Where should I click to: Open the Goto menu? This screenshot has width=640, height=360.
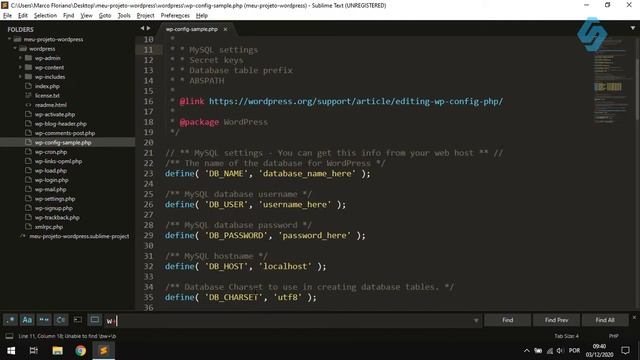[x=105, y=16]
